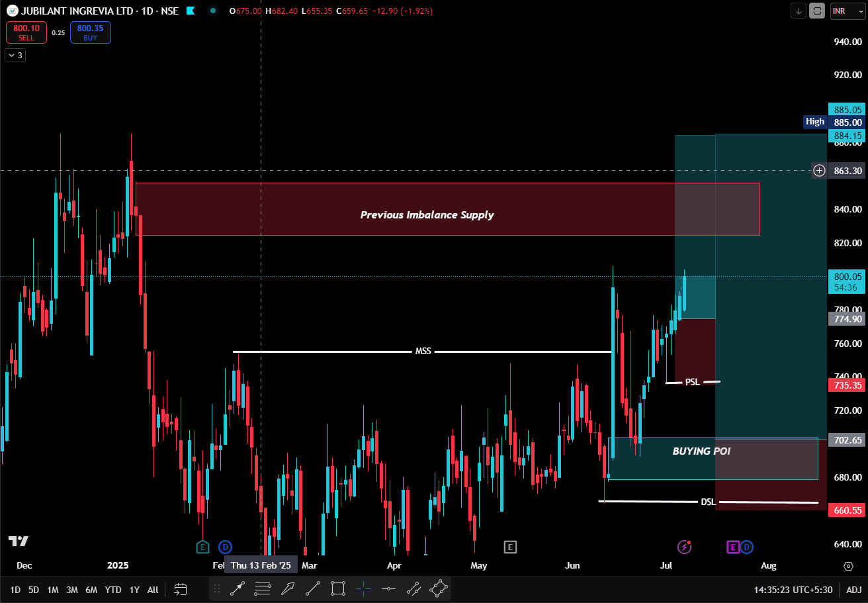Switch to the 1D range at bottom
This screenshot has width=868, height=603.
[15, 589]
